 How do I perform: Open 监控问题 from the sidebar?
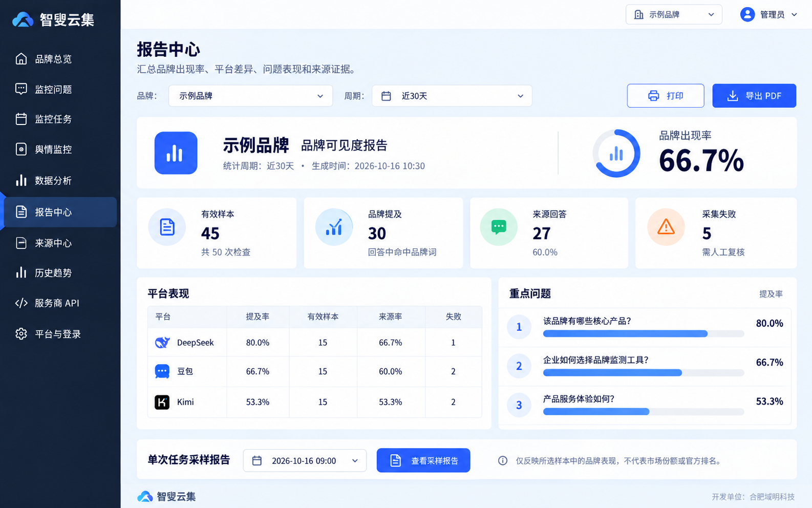pyautogui.click(x=60, y=89)
